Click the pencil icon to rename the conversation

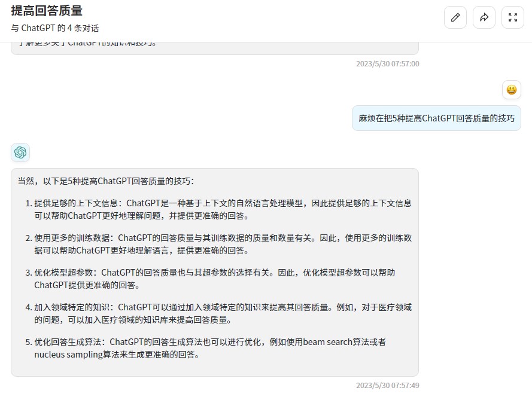pos(455,17)
